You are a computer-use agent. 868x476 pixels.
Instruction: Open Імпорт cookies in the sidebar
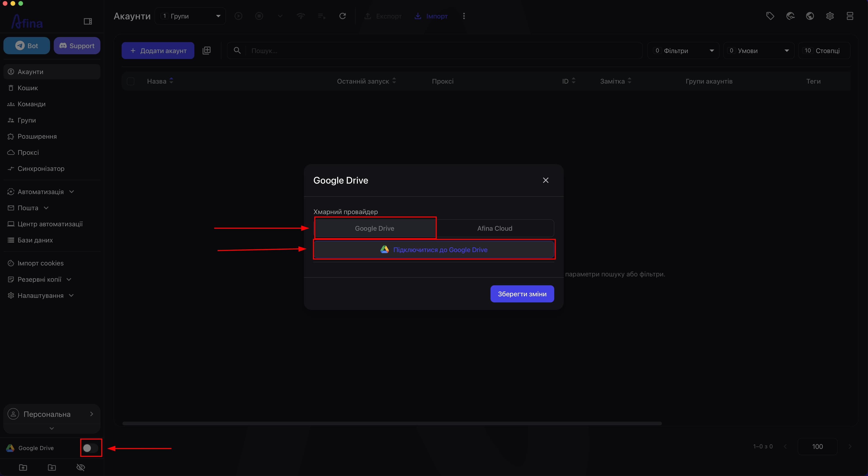[52, 263]
